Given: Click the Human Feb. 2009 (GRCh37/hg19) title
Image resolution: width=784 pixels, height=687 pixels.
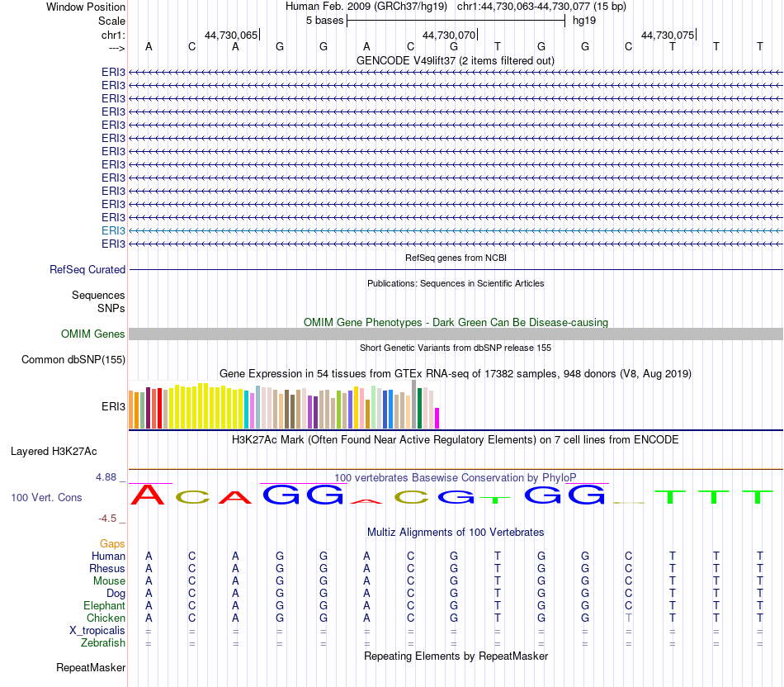Looking at the screenshot, I should pos(366,7).
